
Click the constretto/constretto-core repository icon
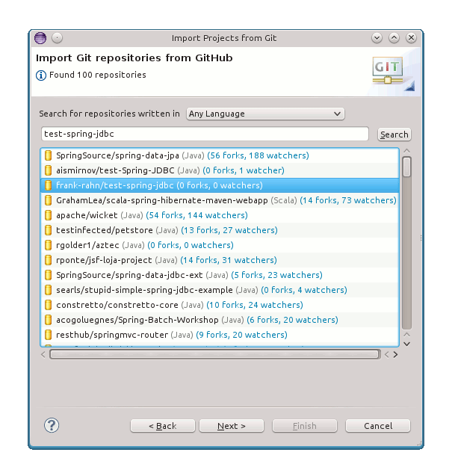(x=49, y=305)
